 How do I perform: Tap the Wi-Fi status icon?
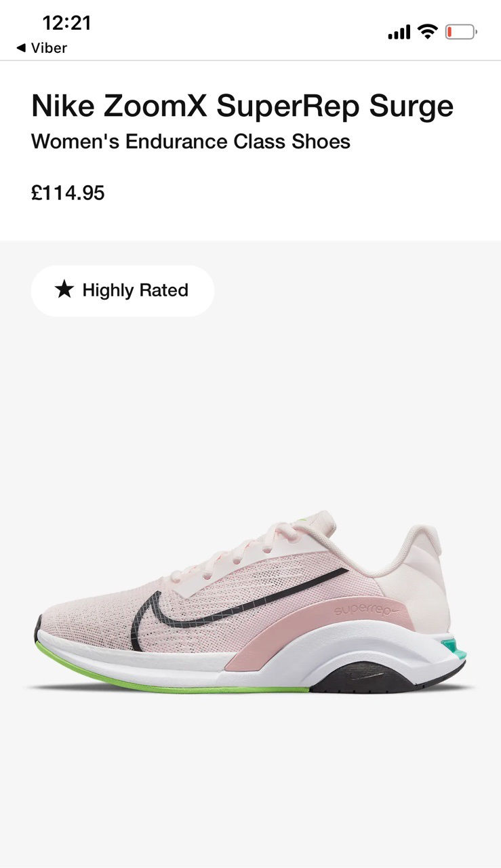tap(428, 31)
